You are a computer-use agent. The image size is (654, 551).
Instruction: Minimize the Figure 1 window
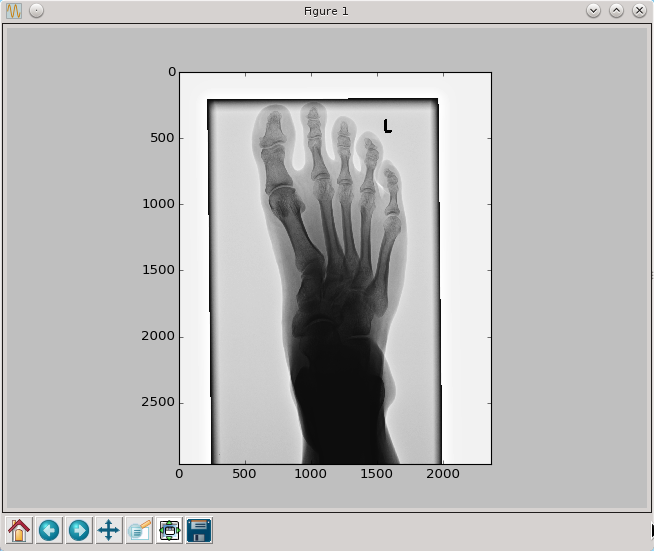point(593,11)
